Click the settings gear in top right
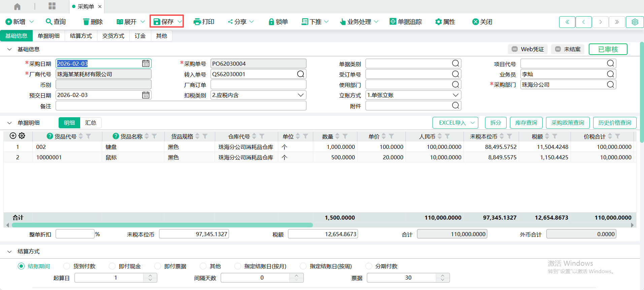The height and width of the screenshot is (290, 644). click(x=635, y=22)
